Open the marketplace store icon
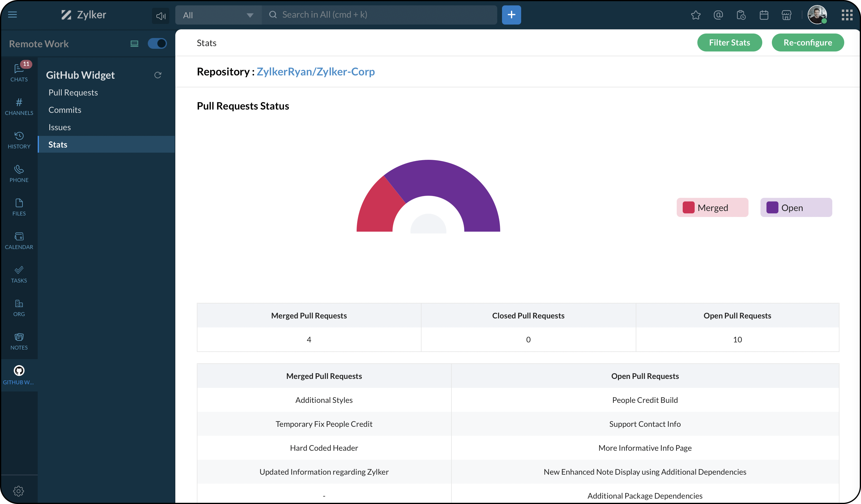 [x=786, y=15]
